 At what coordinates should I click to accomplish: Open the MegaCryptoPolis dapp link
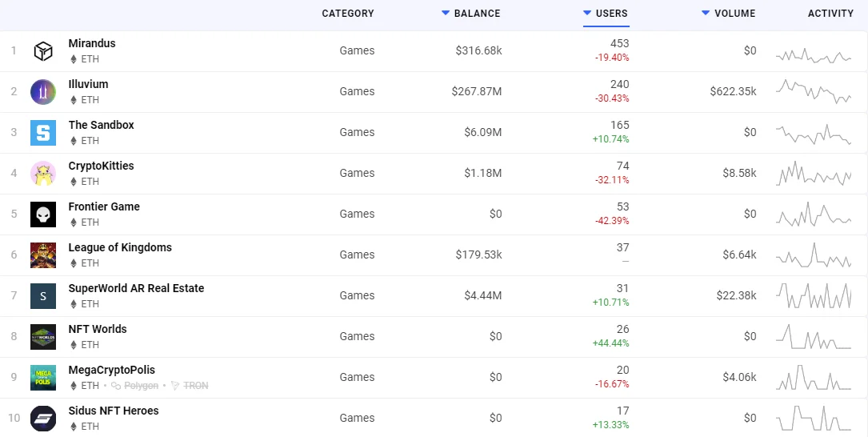pos(112,370)
